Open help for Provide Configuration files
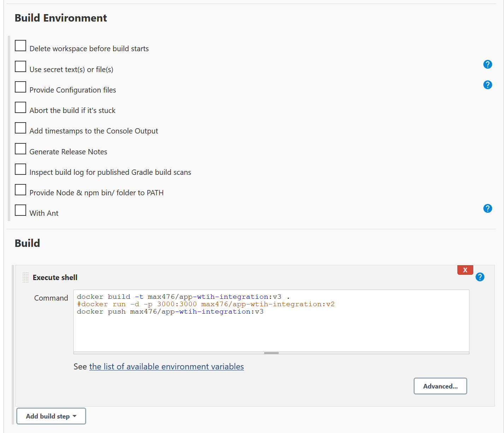This screenshot has width=504, height=433. 487,85
